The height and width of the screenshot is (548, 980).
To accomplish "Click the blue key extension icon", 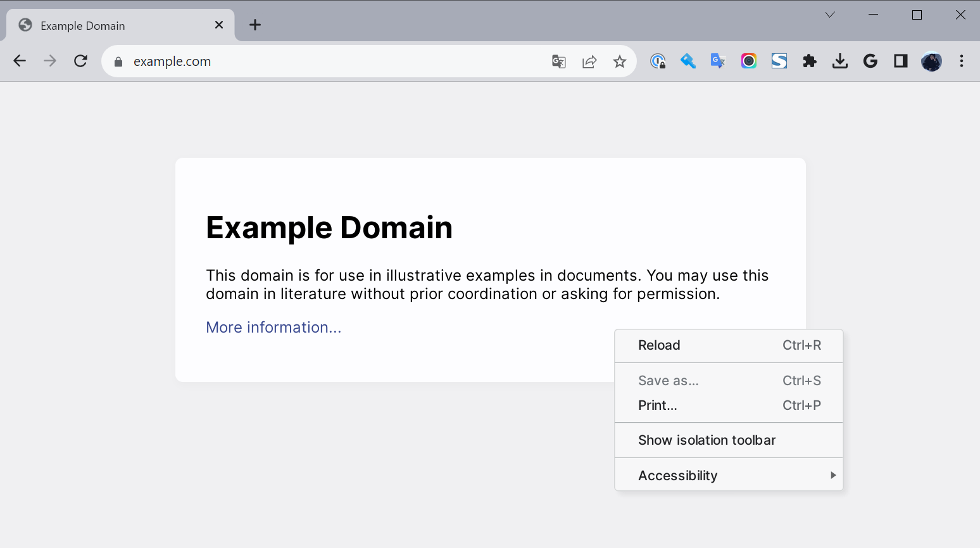I will point(688,61).
